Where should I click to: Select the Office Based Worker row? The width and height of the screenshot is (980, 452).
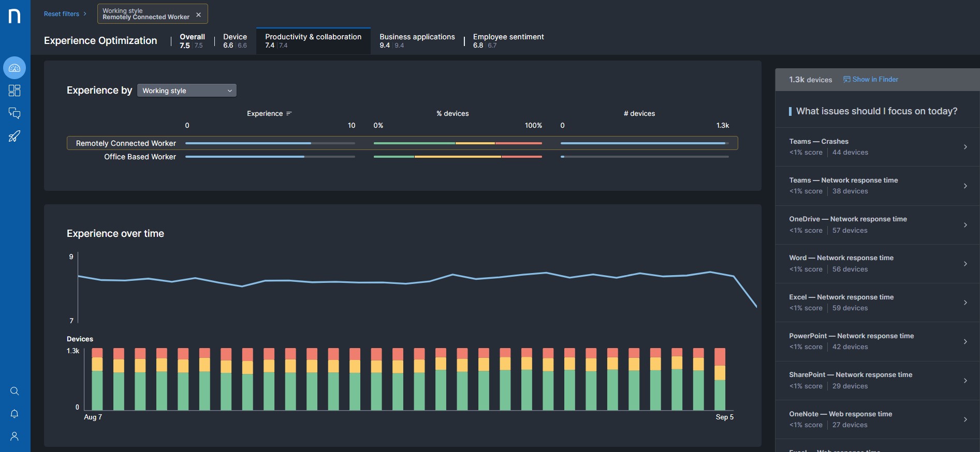tap(140, 157)
